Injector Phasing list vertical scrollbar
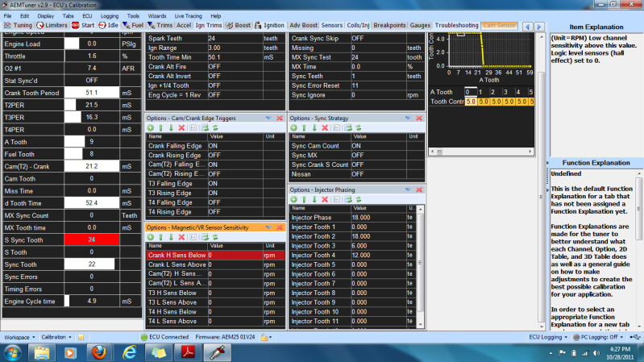This screenshot has width=644, height=362. pyautogui.click(x=420, y=267)
